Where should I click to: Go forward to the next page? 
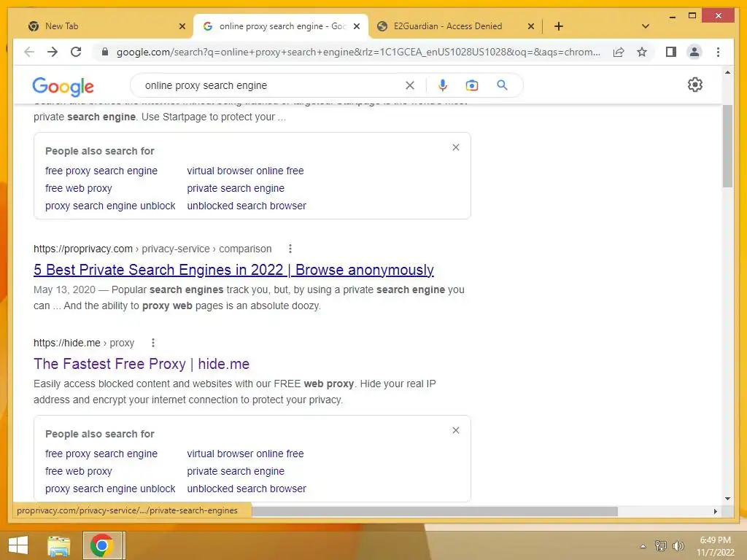(53, 52)
